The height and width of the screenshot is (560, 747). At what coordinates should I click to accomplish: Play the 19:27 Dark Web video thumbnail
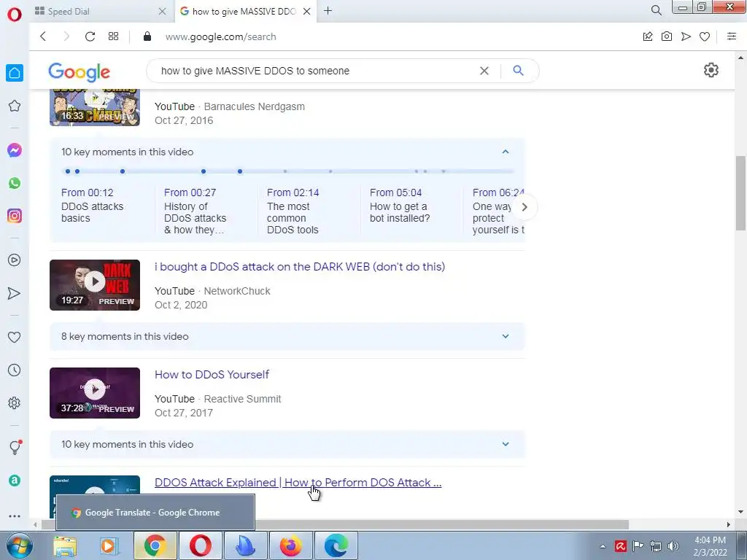coord(95,285)
